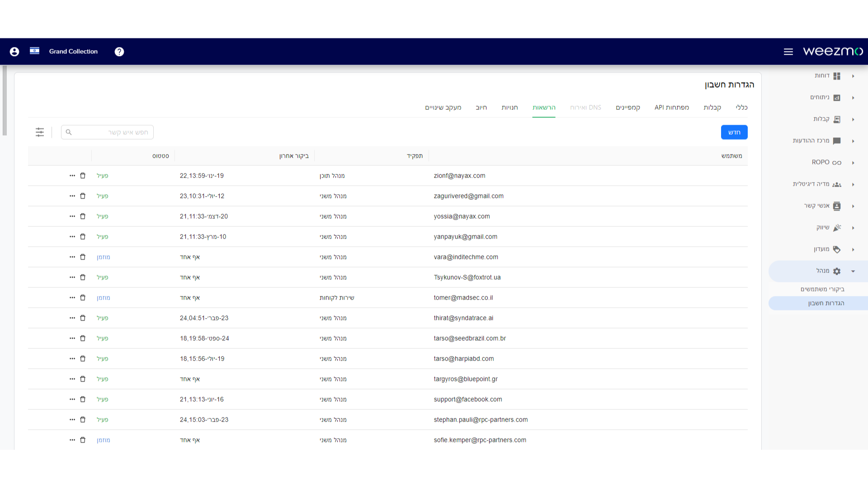Switch to the קבלות tab

point(712,108)
